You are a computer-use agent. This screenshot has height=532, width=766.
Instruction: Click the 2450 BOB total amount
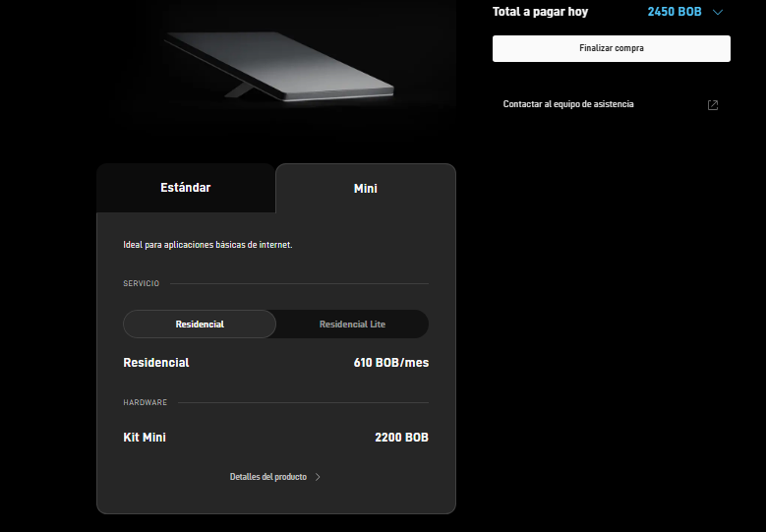pos(675,12)
